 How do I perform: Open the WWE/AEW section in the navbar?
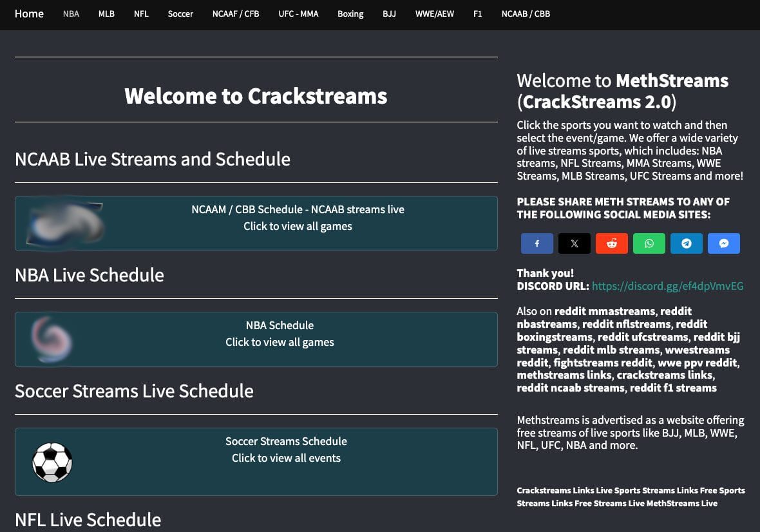[x=435, y=14]
